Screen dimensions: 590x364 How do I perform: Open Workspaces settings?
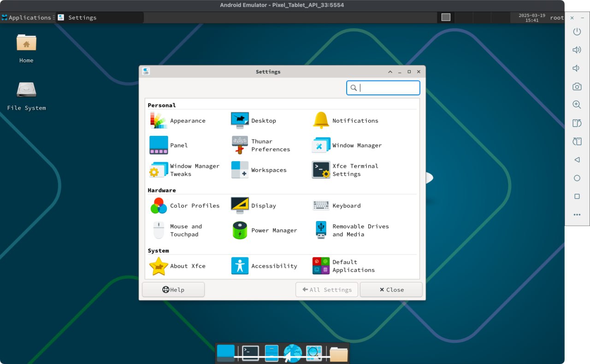point(240,170)
